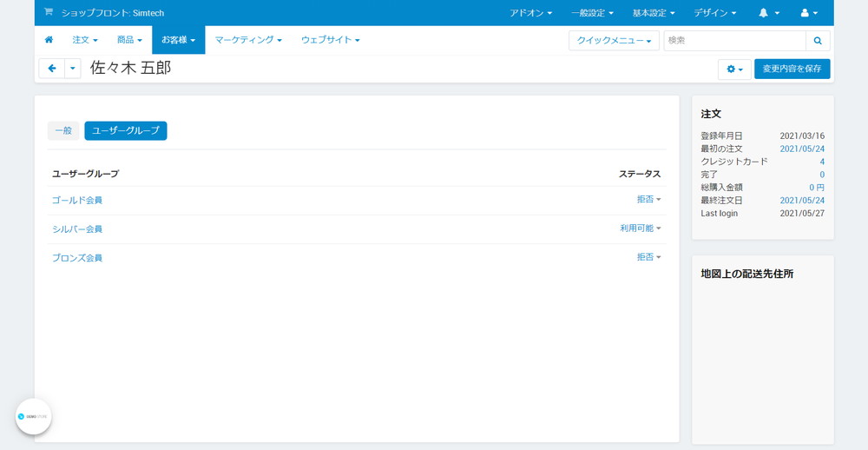Click the 最終注文日 date 2021/05/24
The height and width of the screenshot is (450, 868).
pyautogui.click(x=802, y=201)
